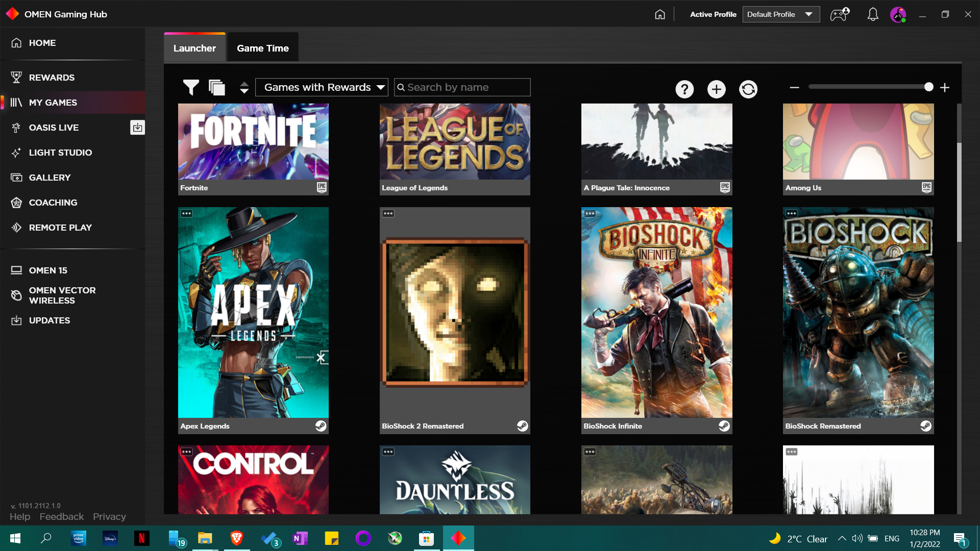Select Light Studio in the sidebar

[x=60, y=153]
